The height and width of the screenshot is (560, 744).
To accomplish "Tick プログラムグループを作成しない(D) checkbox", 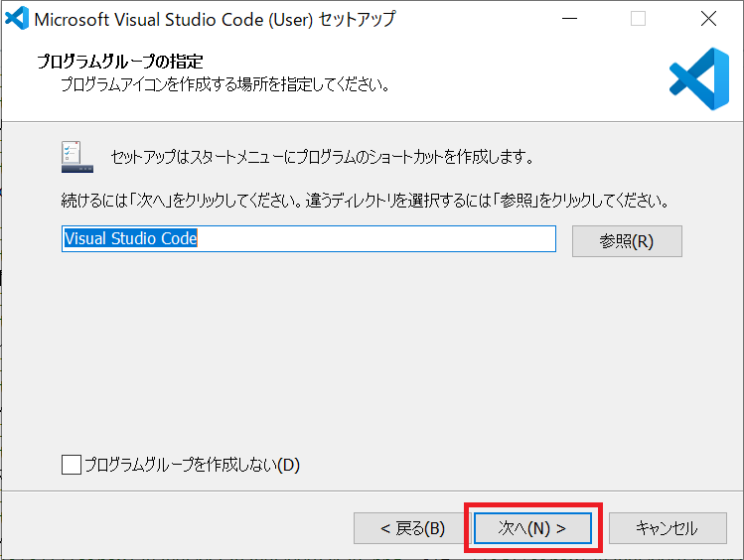I will [72, 465].
